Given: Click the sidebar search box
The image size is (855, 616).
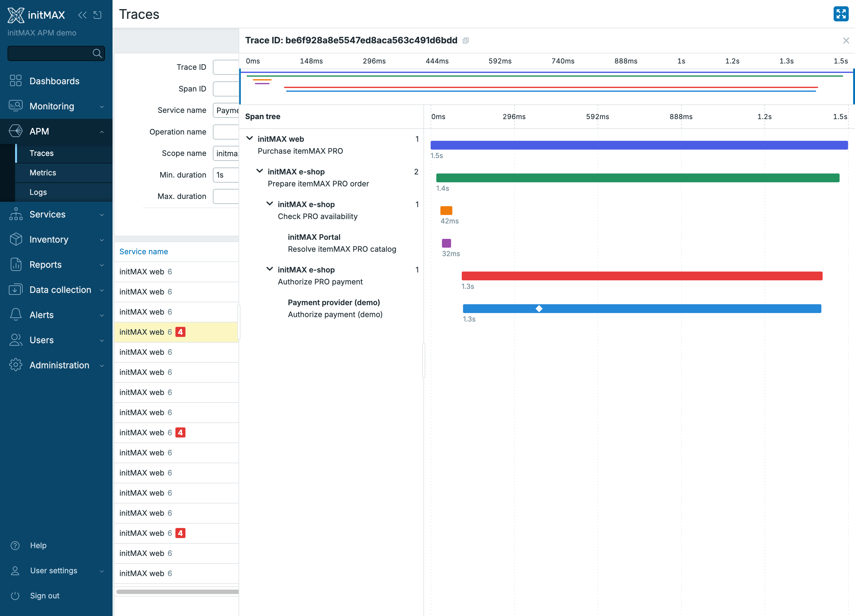Looking at the screenshot, I should coord(56,53).
